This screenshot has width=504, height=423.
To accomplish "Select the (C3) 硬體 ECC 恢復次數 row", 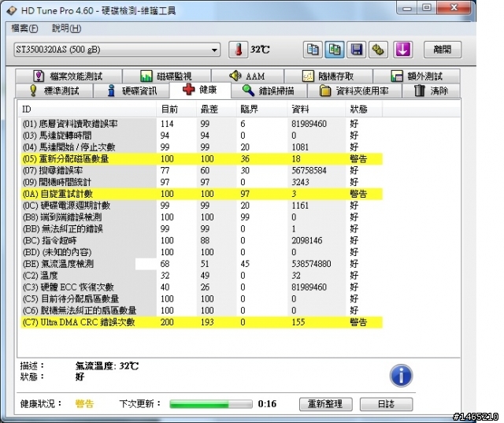I will click(x=202, y=287).
